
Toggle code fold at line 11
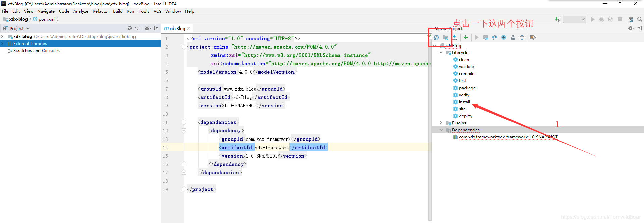point(184,122)
